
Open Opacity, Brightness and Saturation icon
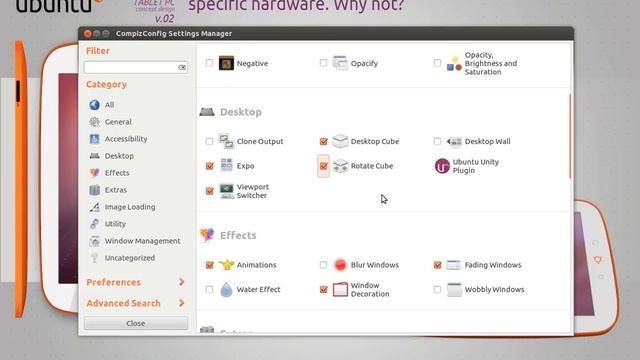coord(454,63)
